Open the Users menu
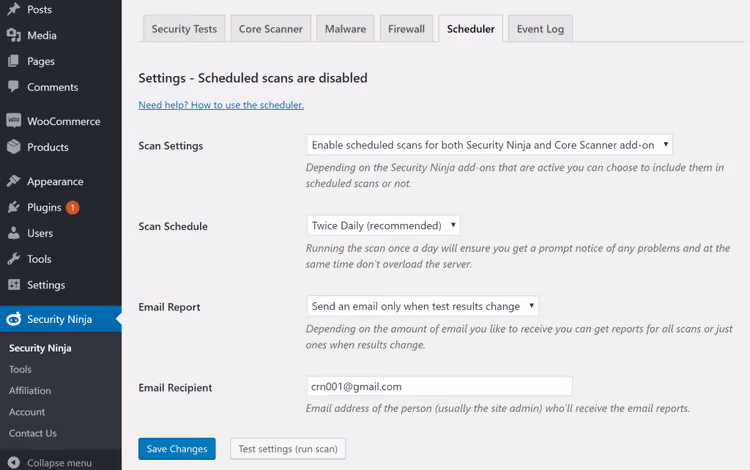 click(40, 233)
